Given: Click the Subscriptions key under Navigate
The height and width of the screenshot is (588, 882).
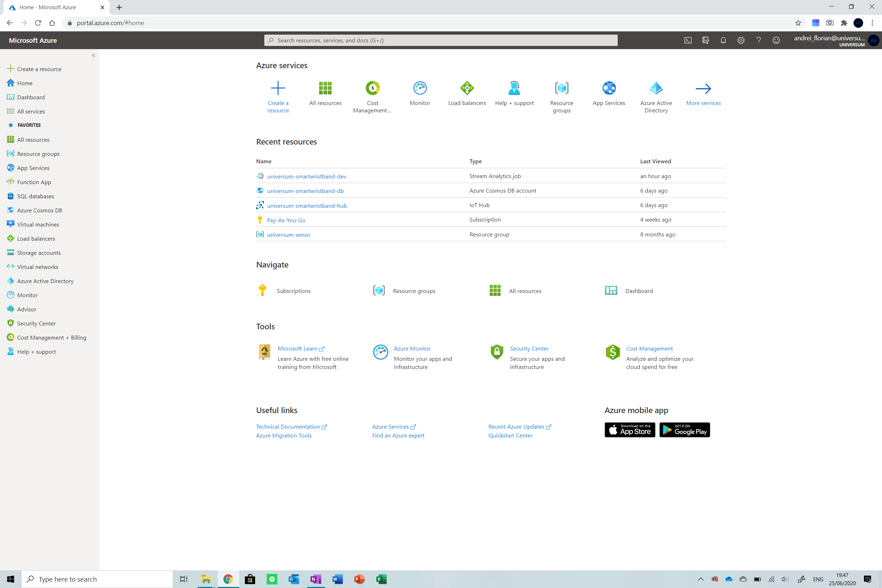Looking at the screenshot, I should click(263, 290).
